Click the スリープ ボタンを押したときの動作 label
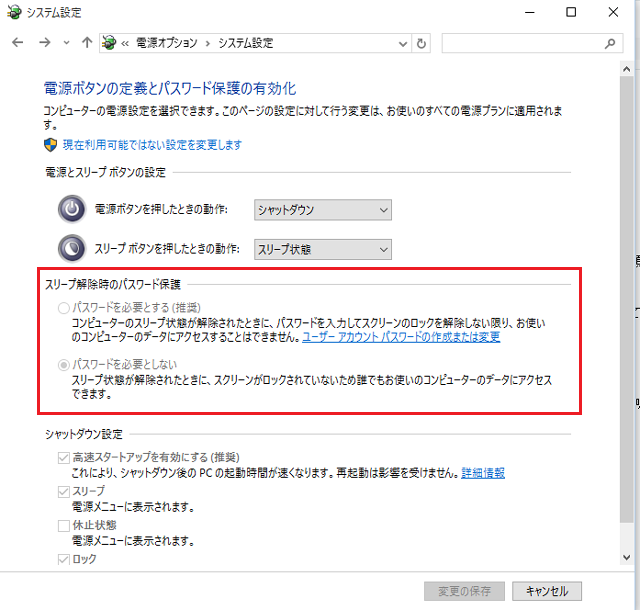This screenshot has height=610, width=640. pyautogui.click(x=167, y=248)
